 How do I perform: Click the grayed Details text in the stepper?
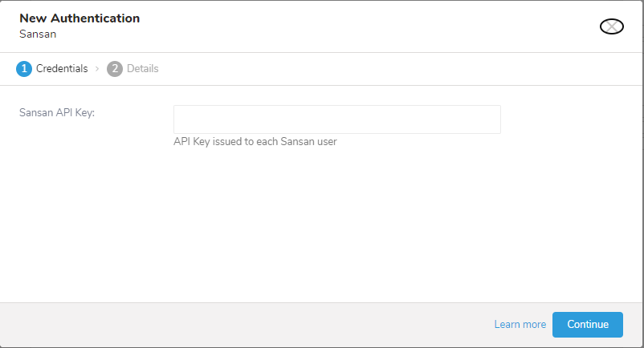coord(143,69)
